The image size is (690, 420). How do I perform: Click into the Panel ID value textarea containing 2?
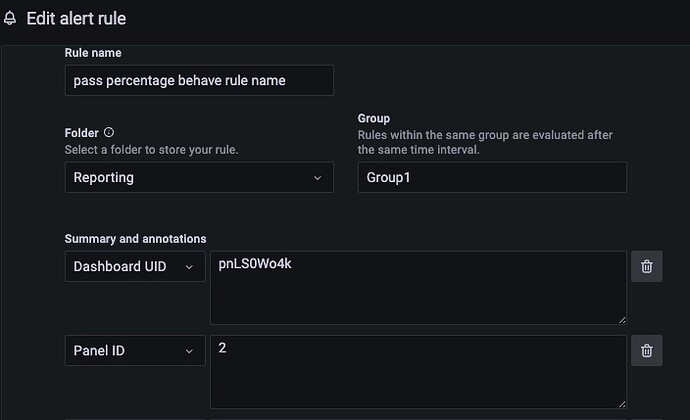point(418,372)
